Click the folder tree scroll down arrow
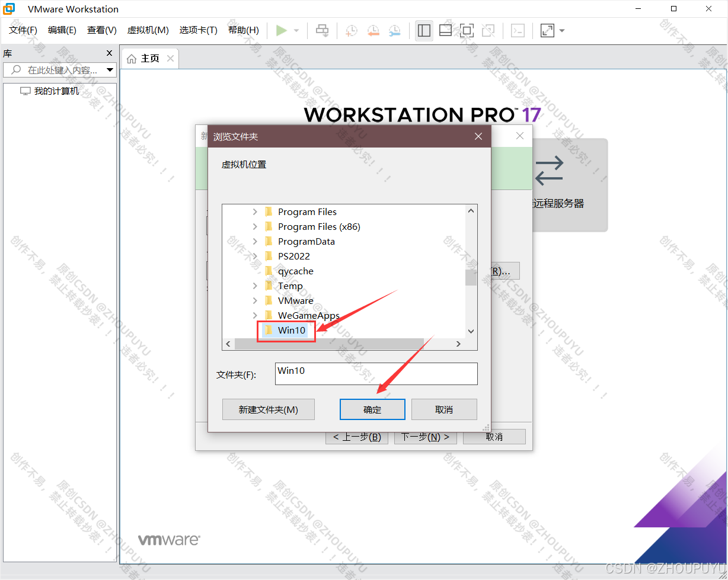This screenshot has width=728, height=580. [x=471, y=332]
